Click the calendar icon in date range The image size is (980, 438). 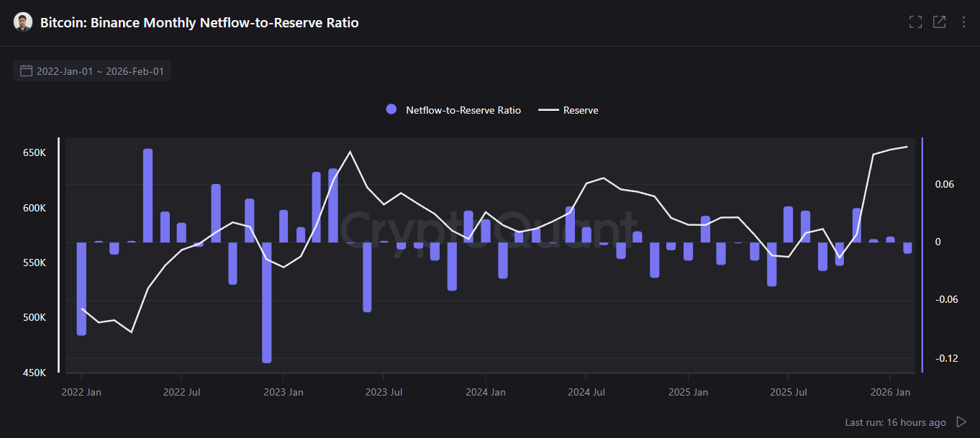pos(27,71)
